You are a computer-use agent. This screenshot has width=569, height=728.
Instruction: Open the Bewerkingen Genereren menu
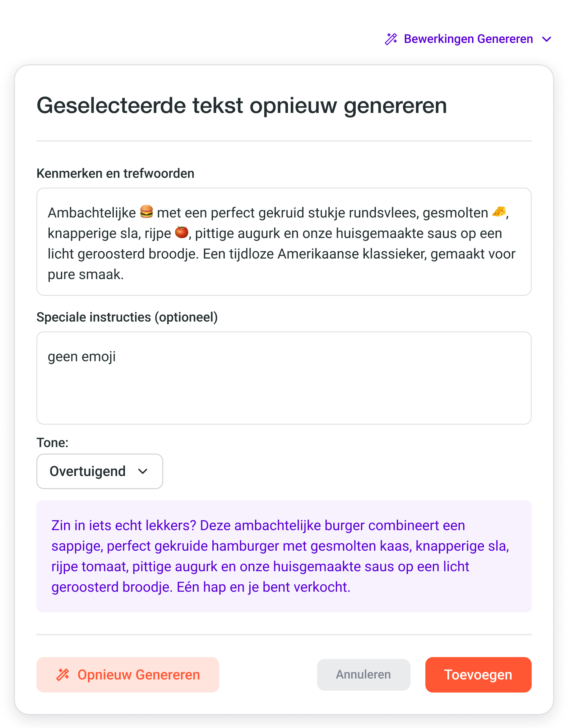point(468,39)
